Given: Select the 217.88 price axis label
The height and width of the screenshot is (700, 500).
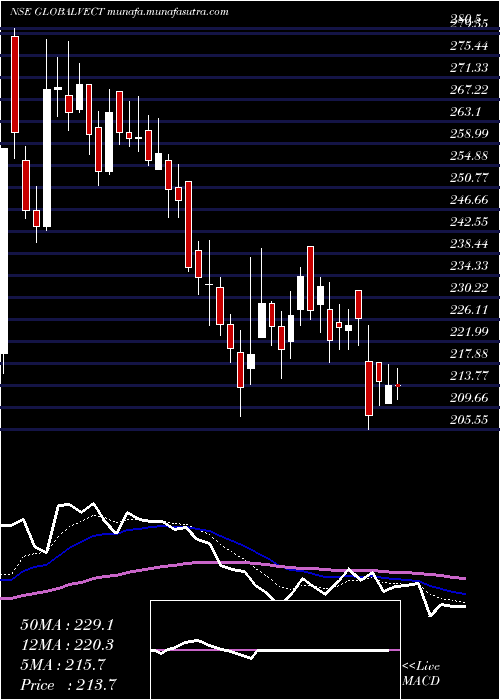Looking at the screenshot, I should tap(470, 354).
